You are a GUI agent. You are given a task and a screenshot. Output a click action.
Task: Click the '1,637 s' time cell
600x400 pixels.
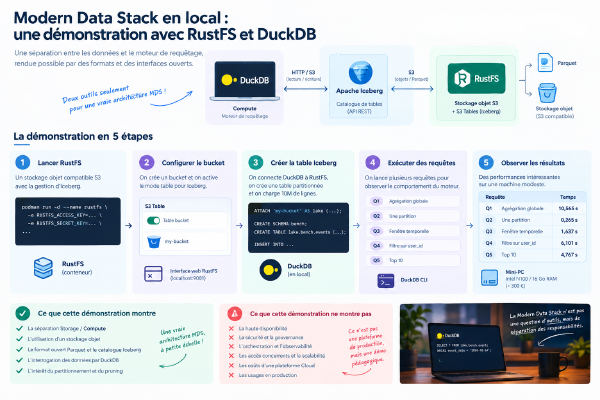569,232
